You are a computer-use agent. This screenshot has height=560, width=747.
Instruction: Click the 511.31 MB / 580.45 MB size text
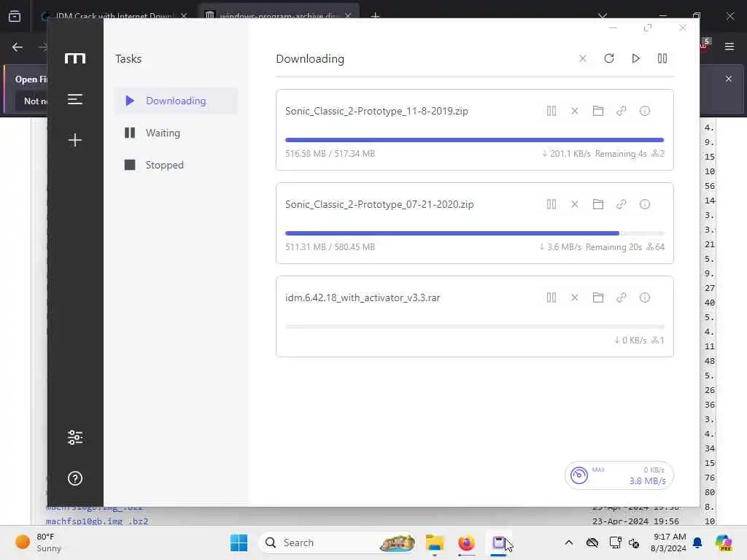(330, 247)
